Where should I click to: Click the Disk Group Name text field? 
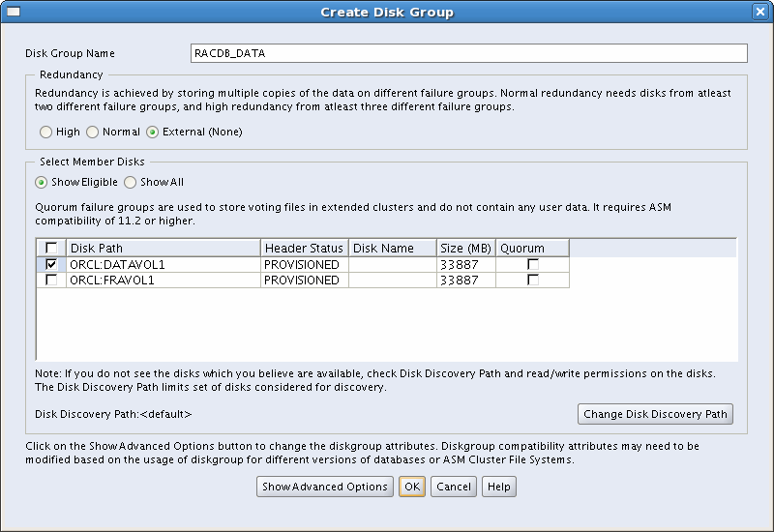pyautogui.click(x=469, y=53)
